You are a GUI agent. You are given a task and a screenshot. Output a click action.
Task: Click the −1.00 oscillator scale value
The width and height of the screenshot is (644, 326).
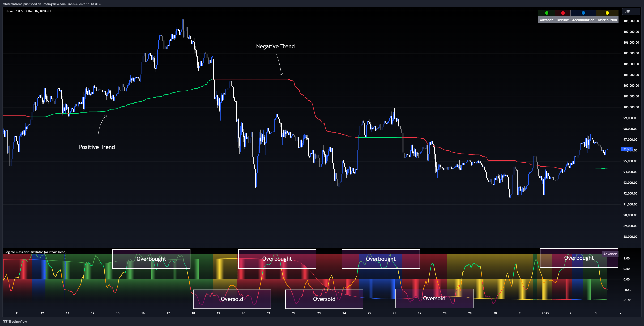point(627,300)
